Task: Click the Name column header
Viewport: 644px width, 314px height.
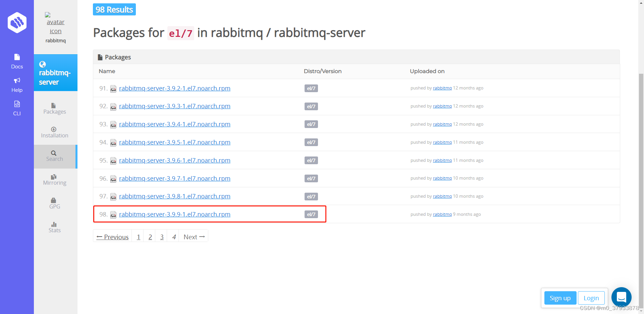Action: pyautogui.click(x=107, y=71)
